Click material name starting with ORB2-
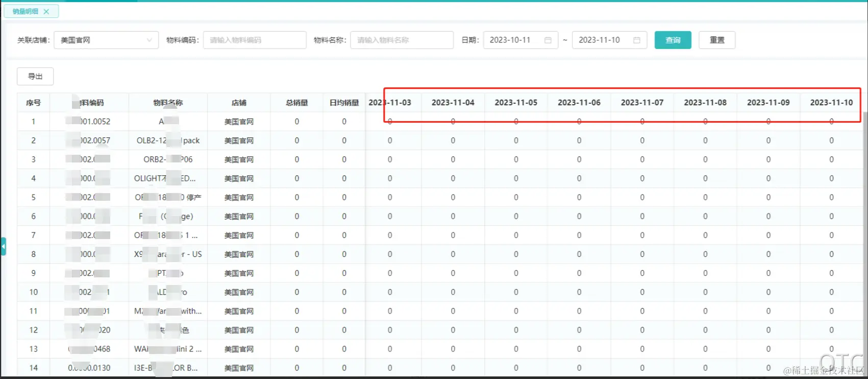 (x=168, y=159)
